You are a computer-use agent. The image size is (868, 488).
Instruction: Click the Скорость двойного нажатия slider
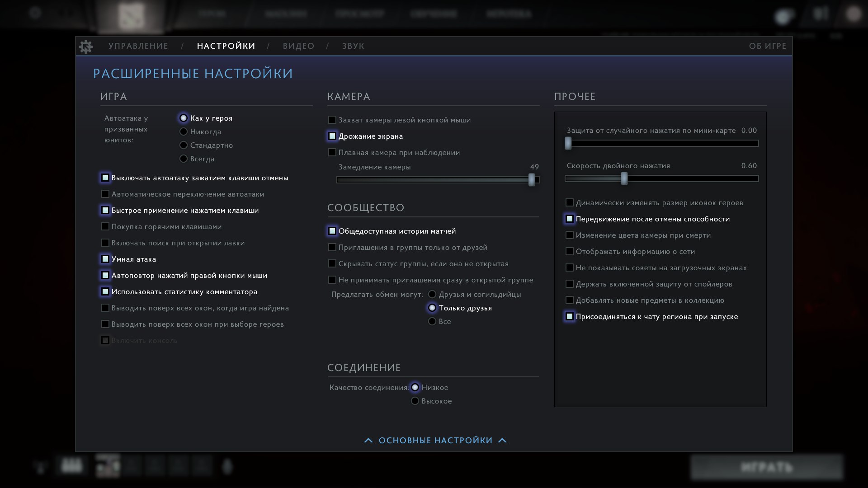point(624,179)
